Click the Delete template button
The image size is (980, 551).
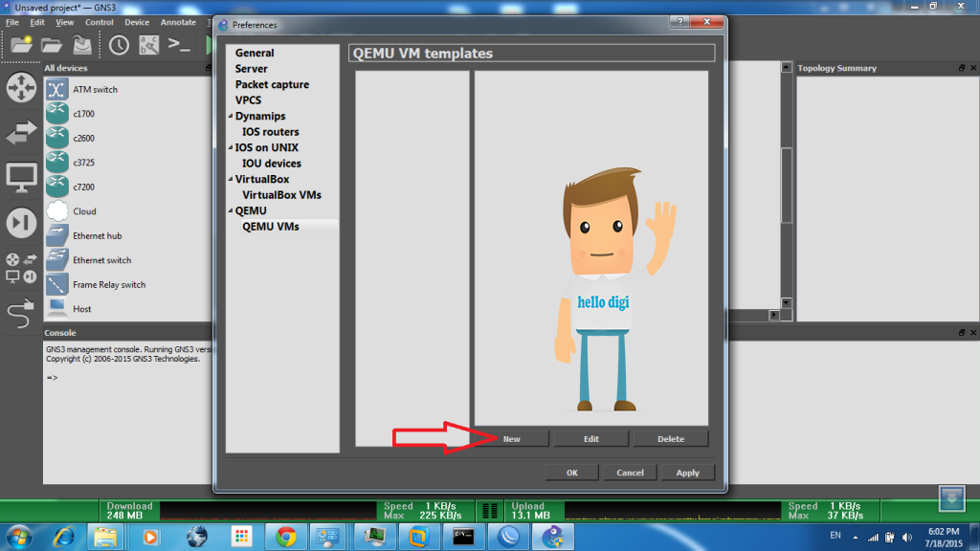(x=671, y=438)
